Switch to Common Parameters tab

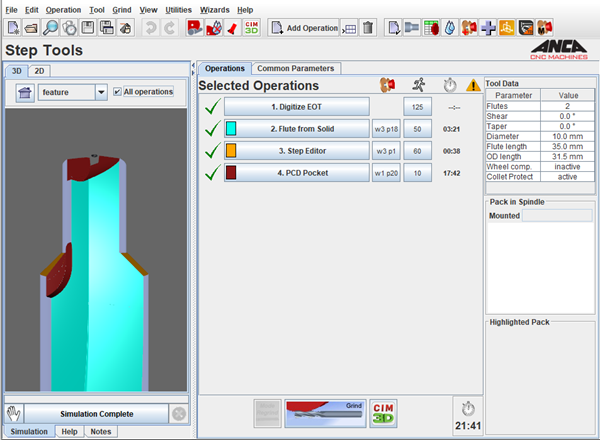point(296,68)
